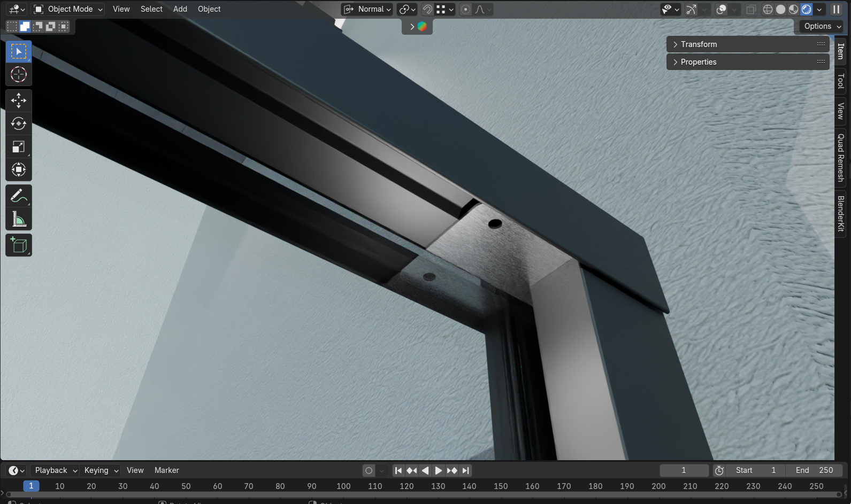Screen dimensions: 851x504
Task: Select the Scale tool
Action: pos(19,147)
